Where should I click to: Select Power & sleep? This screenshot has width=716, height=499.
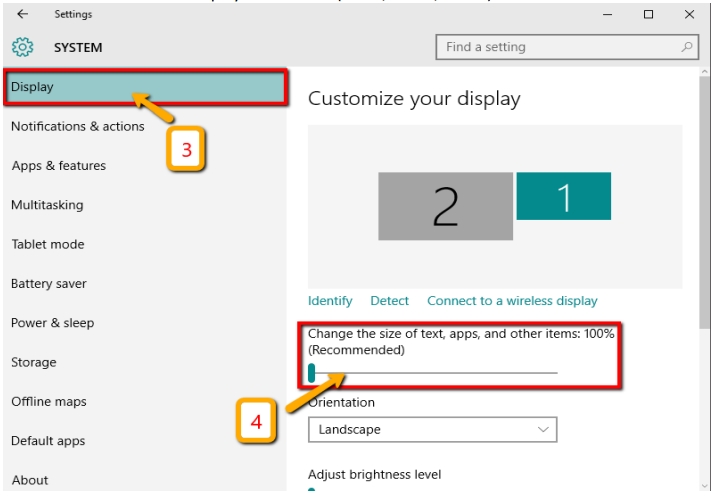[x=52, y=323]
